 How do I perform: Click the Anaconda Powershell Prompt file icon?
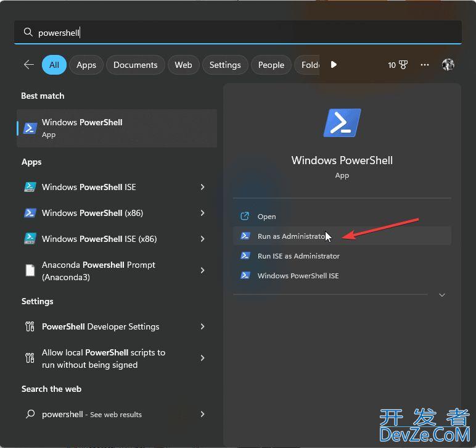(x=30, y=270)
